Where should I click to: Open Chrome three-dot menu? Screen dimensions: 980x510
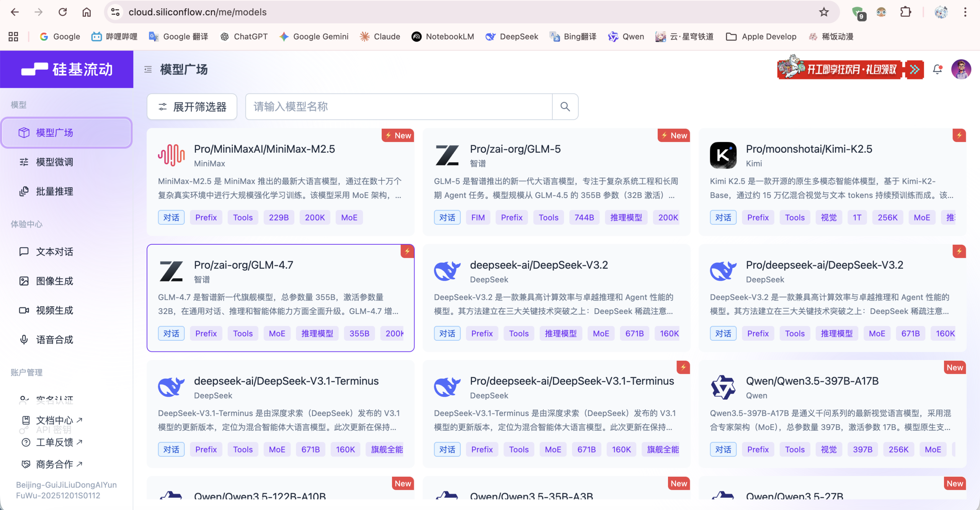click(x=965, y=12)
